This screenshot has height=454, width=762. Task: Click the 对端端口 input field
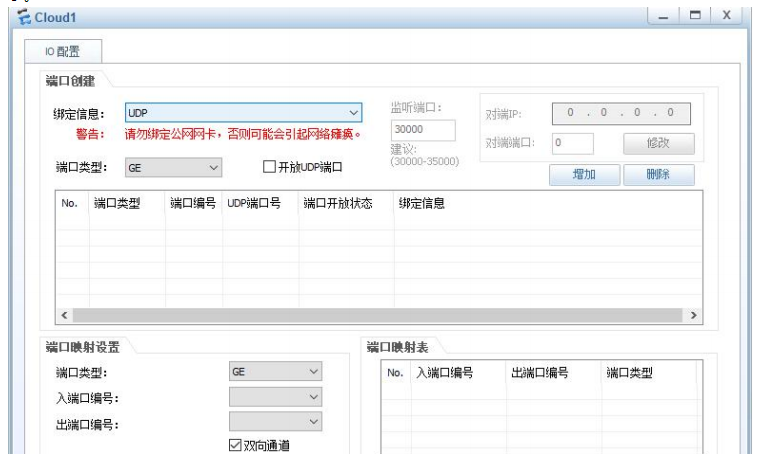click(572, 143)
